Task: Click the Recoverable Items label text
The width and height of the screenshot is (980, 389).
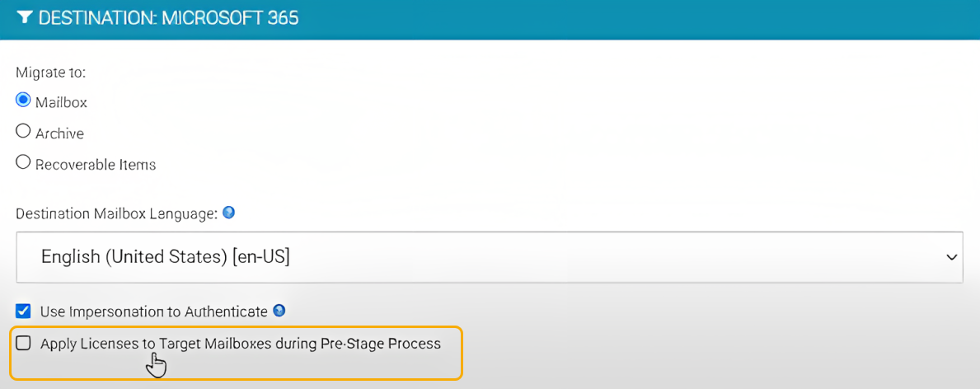Action: pos(96,165)
